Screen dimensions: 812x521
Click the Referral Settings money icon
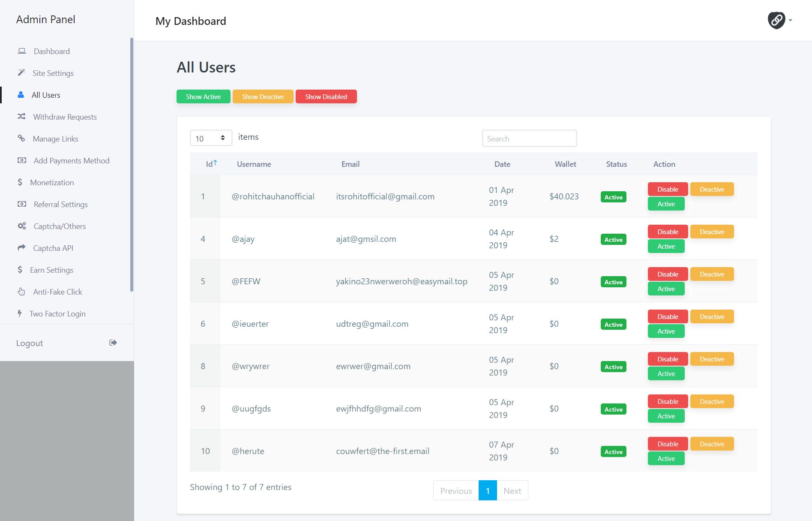pyautogui.click(x=22, y=204)
